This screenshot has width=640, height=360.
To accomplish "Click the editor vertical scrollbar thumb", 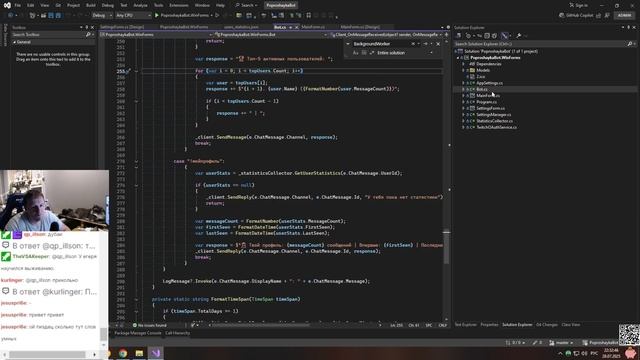I will [447, 247].
